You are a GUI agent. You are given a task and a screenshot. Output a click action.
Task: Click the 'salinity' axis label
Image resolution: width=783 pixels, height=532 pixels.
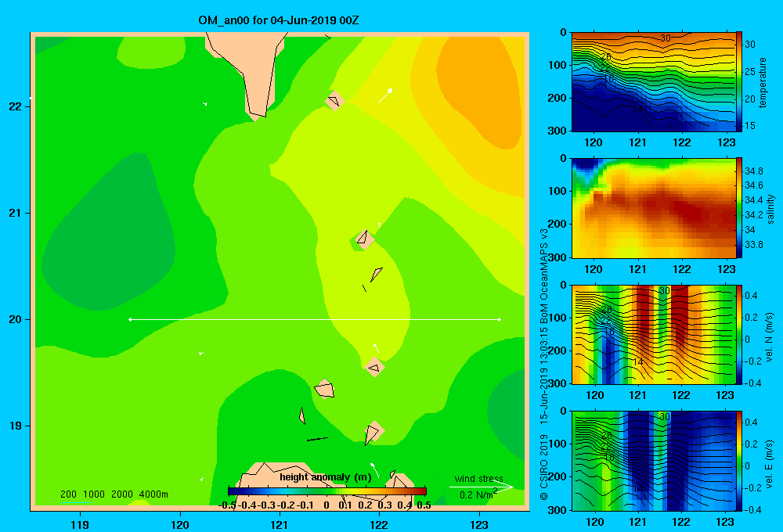coord(770,209)
